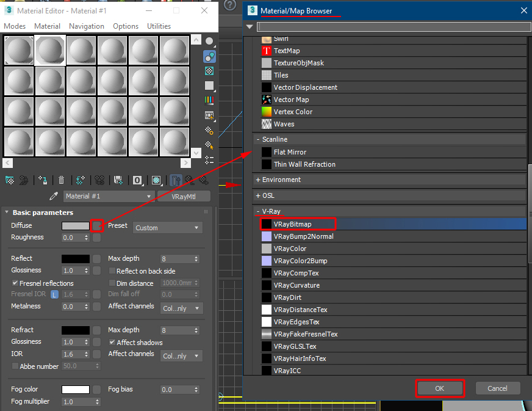Screen dimensions: 532x411
Task: Click Put Material to Scene icon
Action: pyautogui.click(x=24, y=180)
